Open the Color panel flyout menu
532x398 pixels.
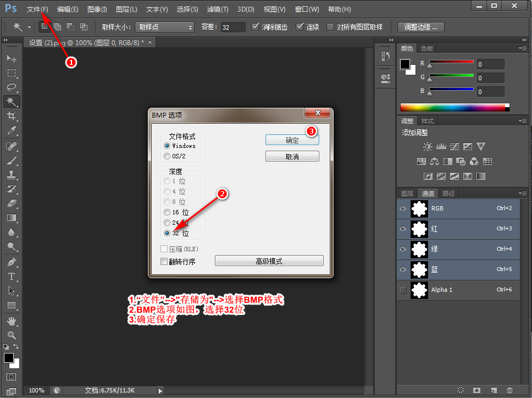click(523, 48)
